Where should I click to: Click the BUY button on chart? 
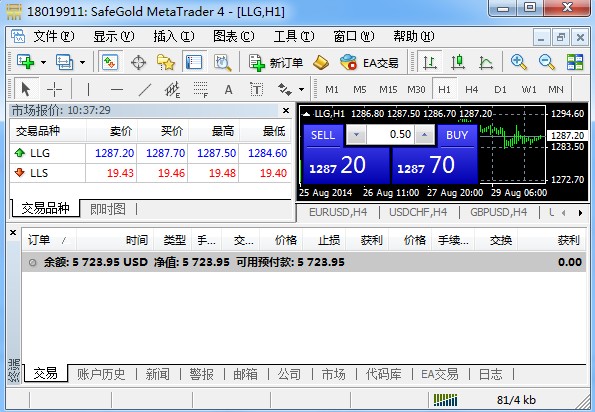coord(457,135)
